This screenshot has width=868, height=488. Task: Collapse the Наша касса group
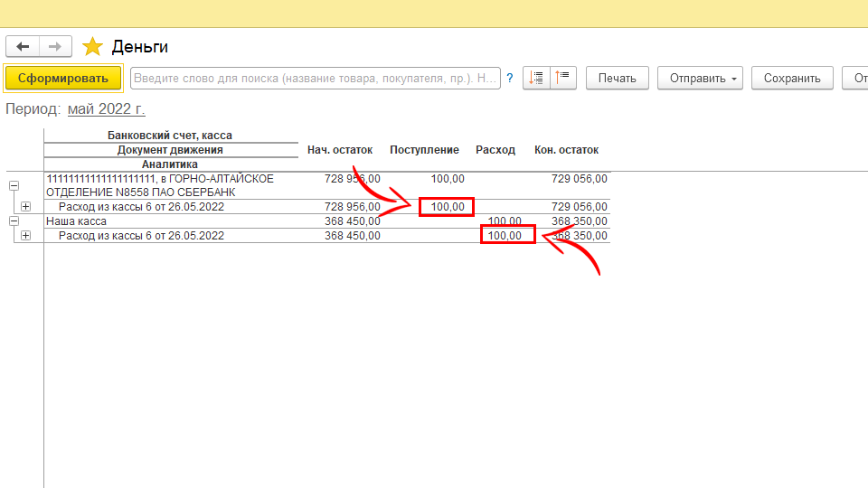[14, 221]
